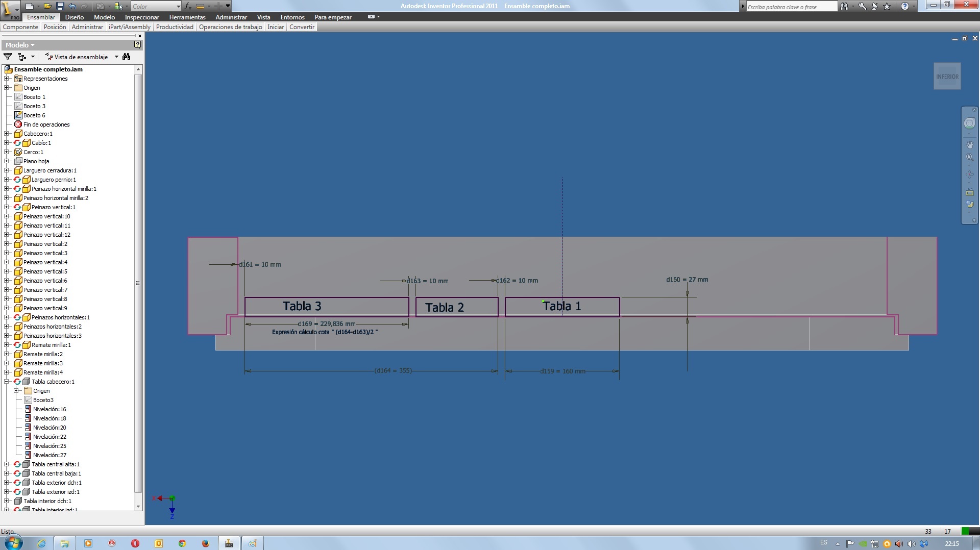980x550 pixels.
Task: Expand Origen under Tabla cabecero:1
Action: pos(16,391)
